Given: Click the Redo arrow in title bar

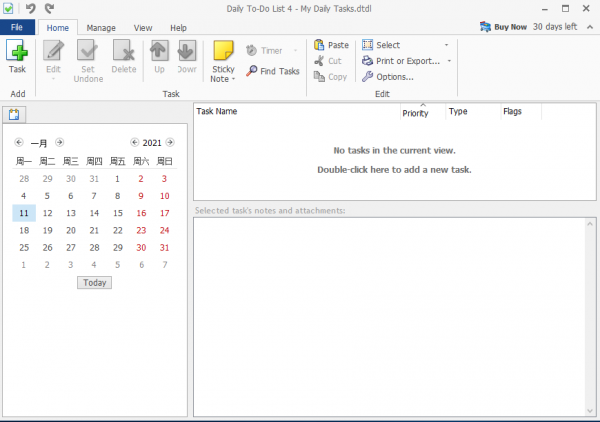Looking at the screenshot, I should tap(49, 8).
